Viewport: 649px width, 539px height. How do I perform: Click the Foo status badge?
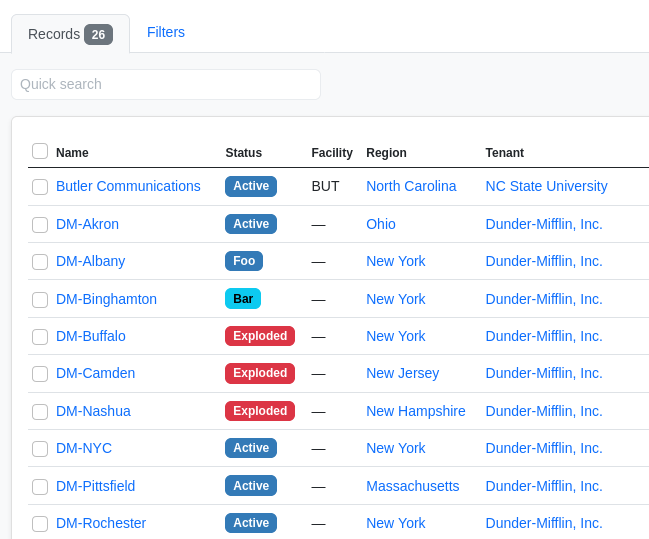[x=244, y=261]
